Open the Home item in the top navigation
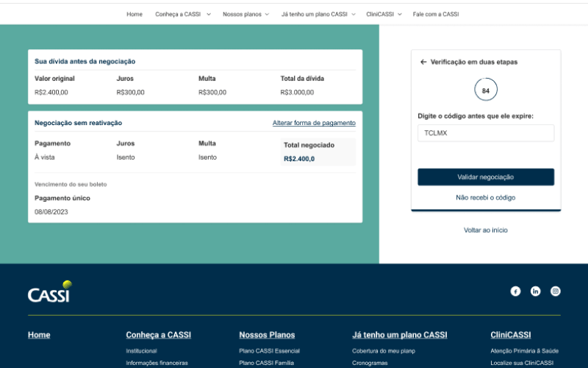 click(135, 14)
